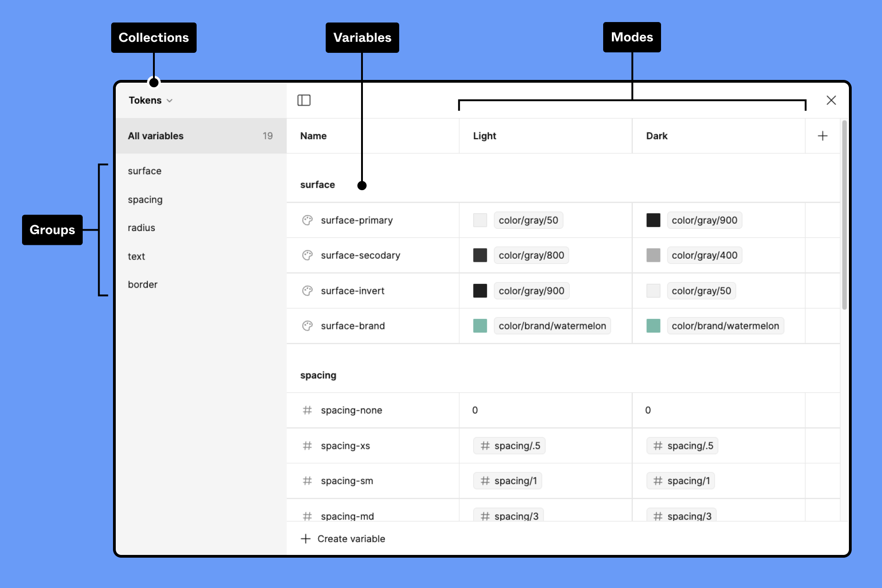Select the color/gray/50 swatch for surface-primary Light
Image resolution: width=882 pixels, height=588 pixels.
click(478, 220)
